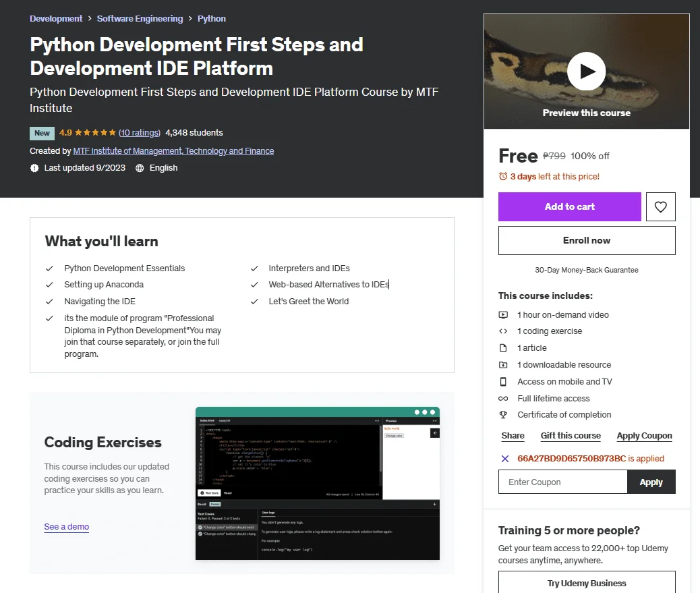Open the 10 ratings link
The height and width of the screenshot is (593, 700).
(140, 133)
